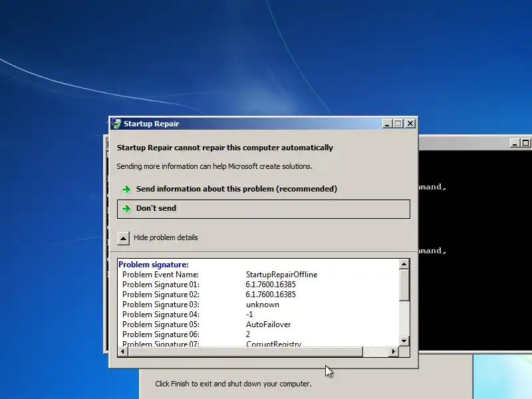Viewport: 532px width, 399px height.
Task: Maximize the command prompt window behind
Action: tap(526, 143)
